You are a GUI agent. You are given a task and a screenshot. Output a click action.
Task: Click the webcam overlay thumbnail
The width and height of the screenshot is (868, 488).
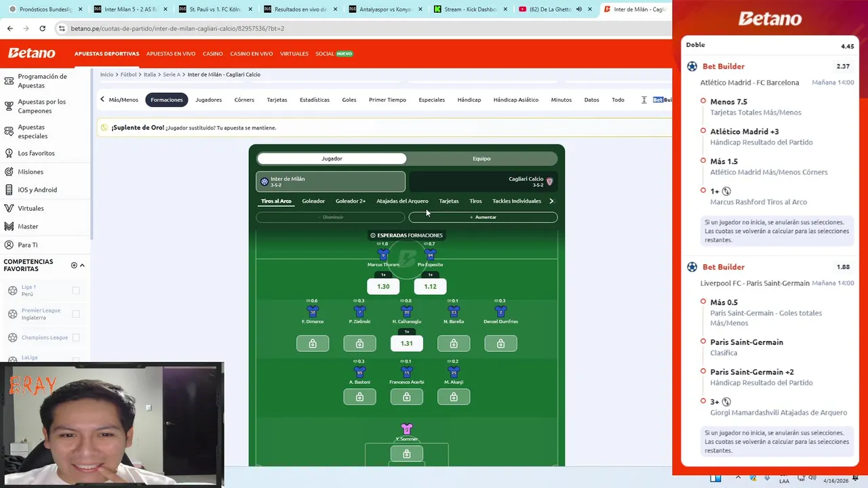(x=112, y=425)
